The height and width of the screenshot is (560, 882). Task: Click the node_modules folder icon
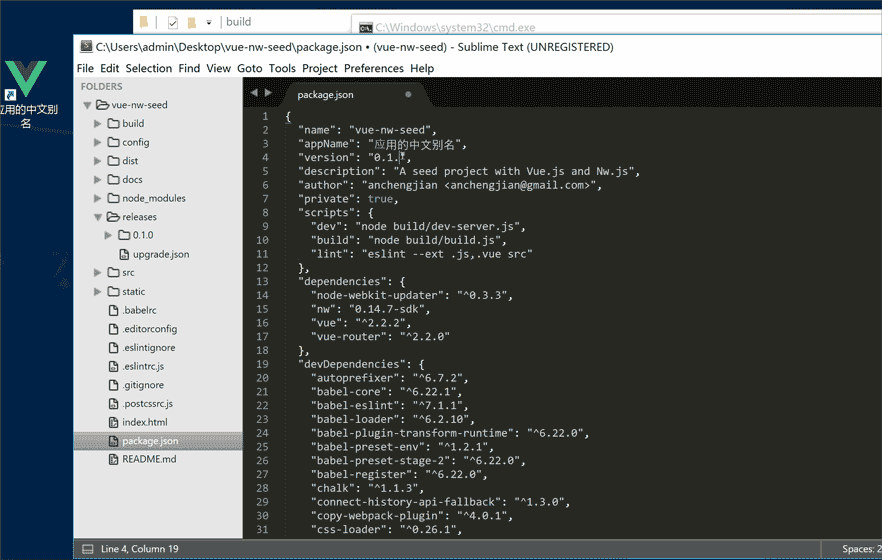(114, 197)
